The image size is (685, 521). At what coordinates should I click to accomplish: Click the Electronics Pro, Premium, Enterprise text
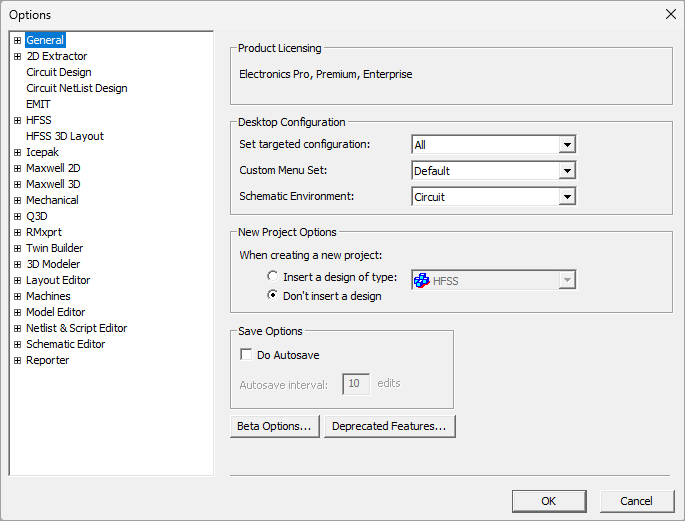tap(325, 74)
